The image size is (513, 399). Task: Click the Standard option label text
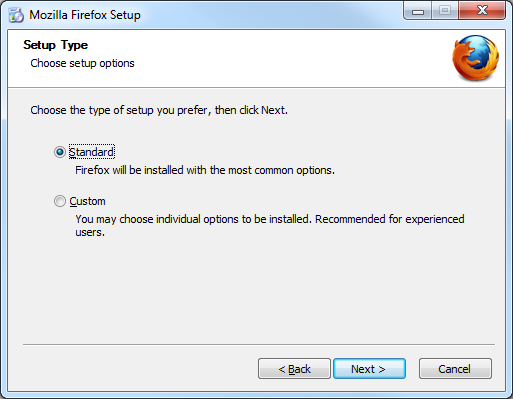[x=91, y=152]
